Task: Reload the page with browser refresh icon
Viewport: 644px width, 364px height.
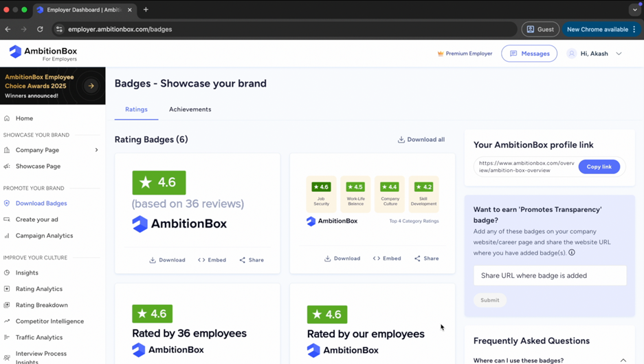Action: click(40, 30)
